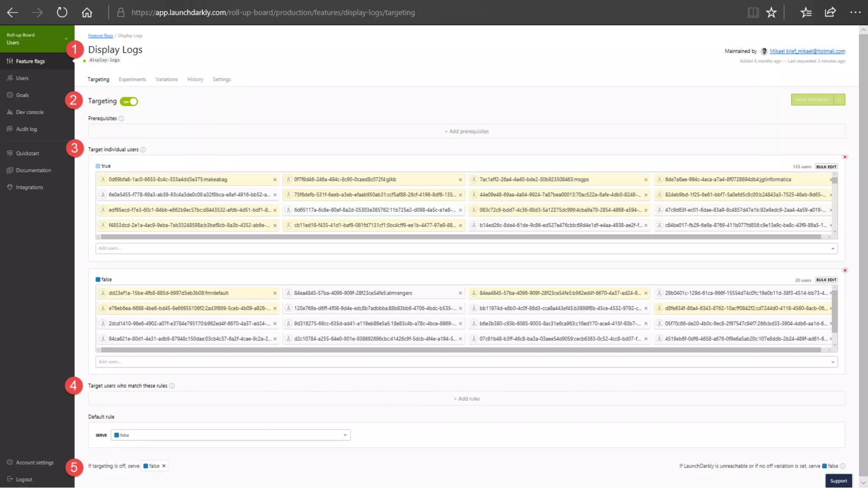
Task: Refresh the browser page
Action: (x=62, y=13)
